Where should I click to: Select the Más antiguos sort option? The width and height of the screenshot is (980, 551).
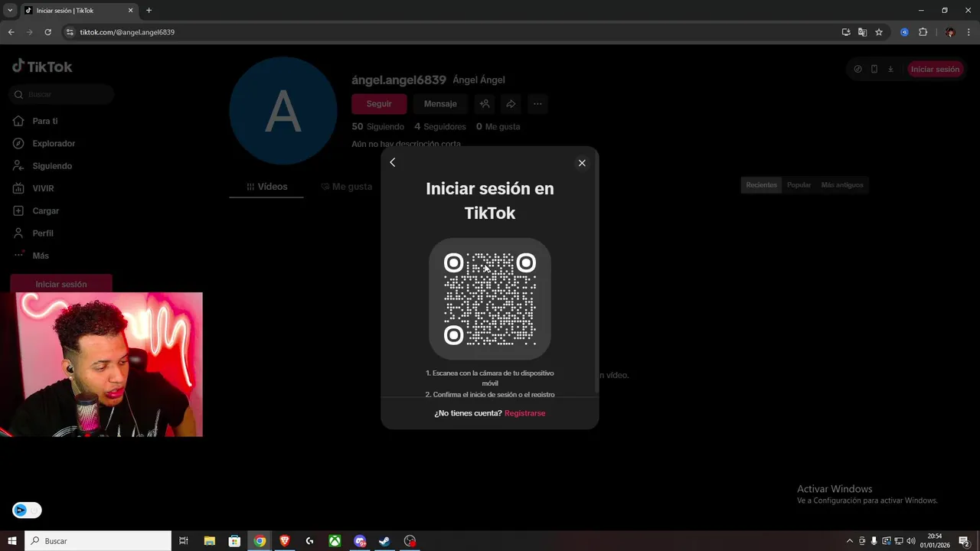coord(842,185)
